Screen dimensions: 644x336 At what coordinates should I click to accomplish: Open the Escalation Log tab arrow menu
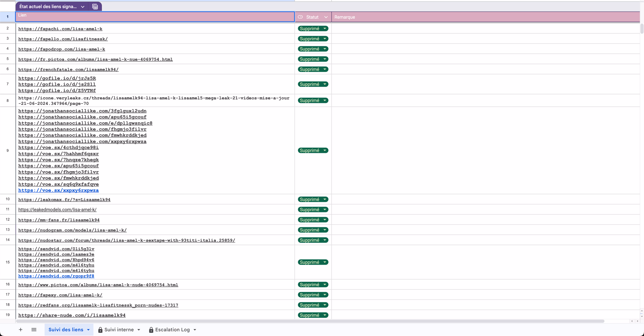click(x=195, y=330)
